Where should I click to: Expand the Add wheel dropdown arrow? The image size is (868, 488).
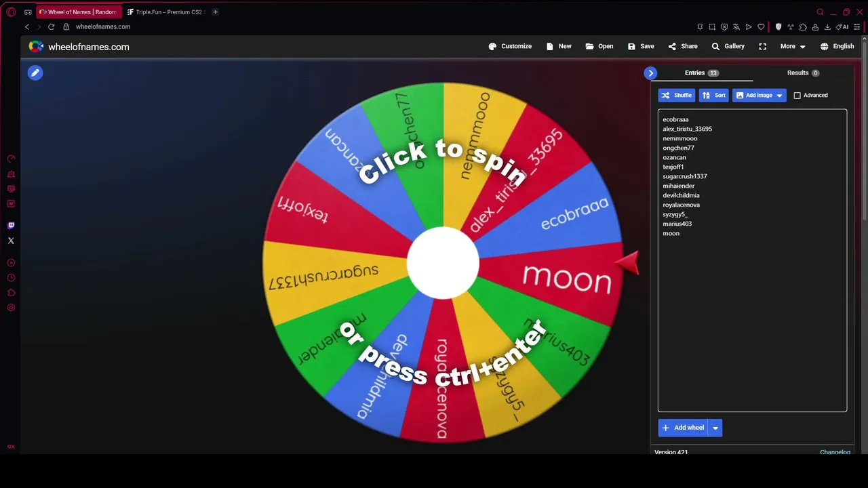click(x=715, y=428)
